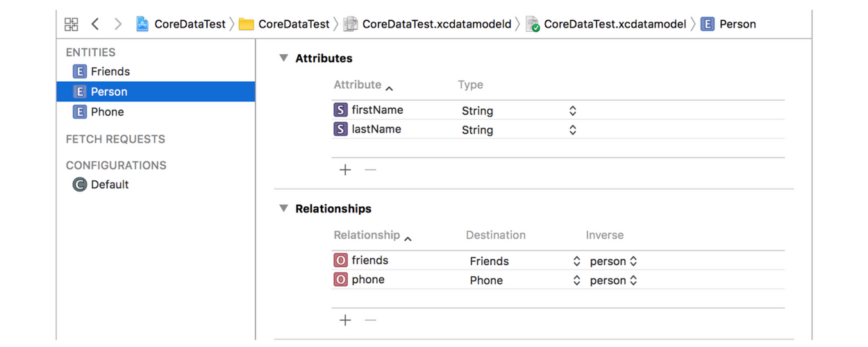Click the phone relationship icon
This screenshot has width=868, height=347.
coord(340,280)
